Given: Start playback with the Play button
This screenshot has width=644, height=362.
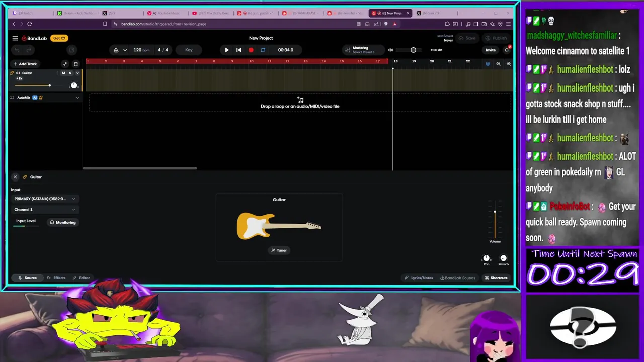Looking at the screenshot, I should [227, 50].
